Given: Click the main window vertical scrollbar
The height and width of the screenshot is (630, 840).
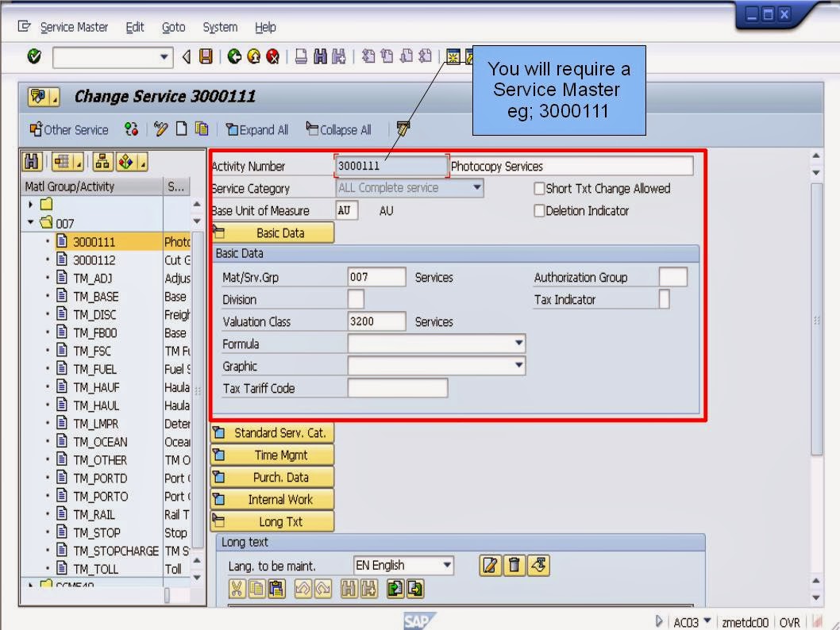Looking at the screenshot, I should point(816,320).
